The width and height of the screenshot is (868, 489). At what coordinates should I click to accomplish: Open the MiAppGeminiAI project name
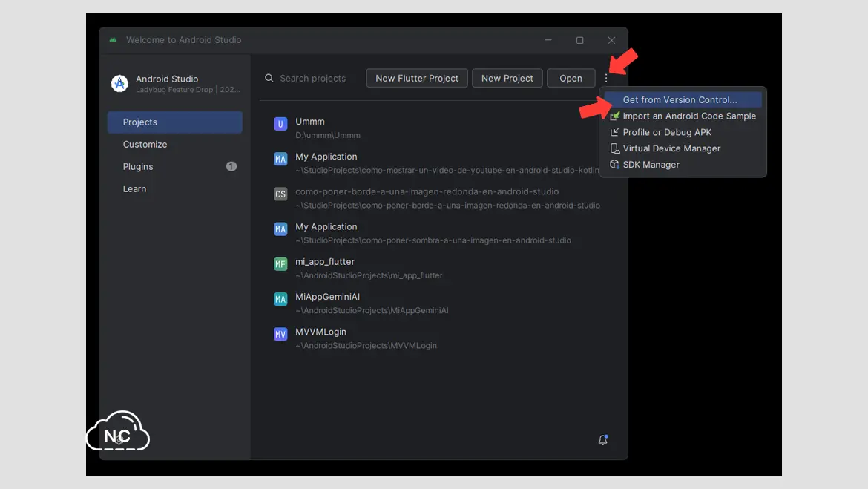[327, 296]
